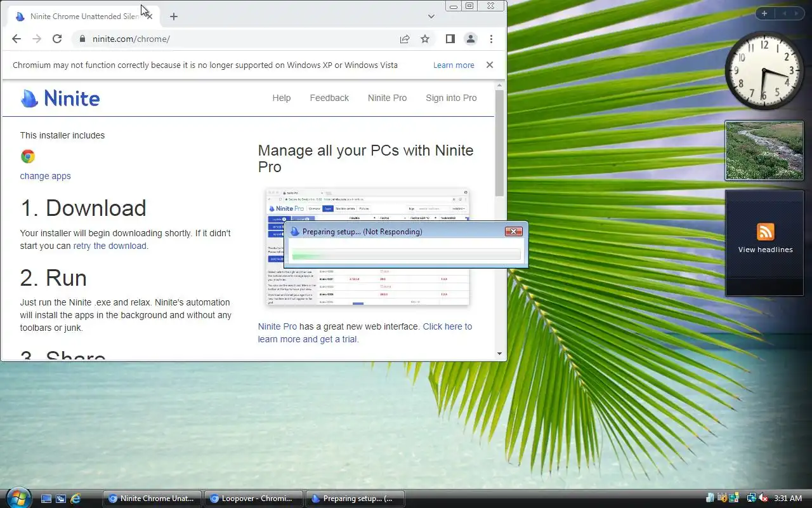
Task: Click the page scrollbar down arrow
Action: point(499,354)
